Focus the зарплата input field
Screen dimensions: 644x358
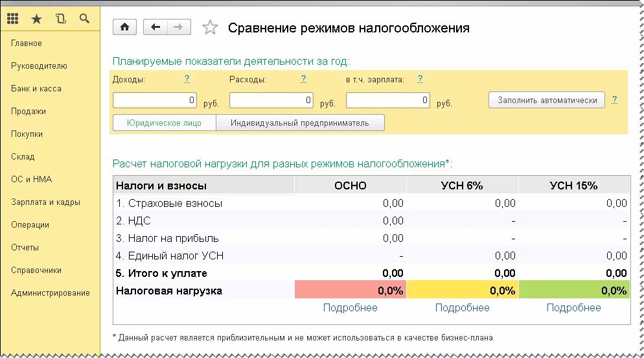pyautogui.click(x=388, y=101)
